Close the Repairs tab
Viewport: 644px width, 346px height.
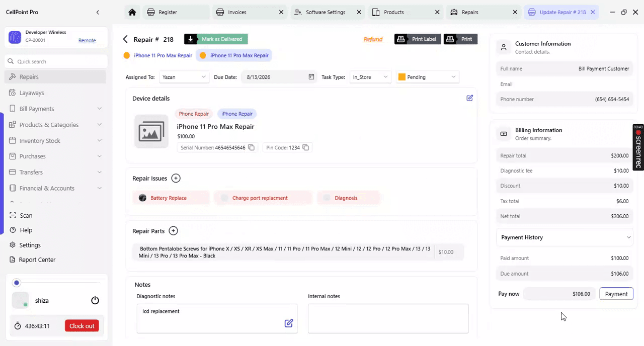(515, 12)
